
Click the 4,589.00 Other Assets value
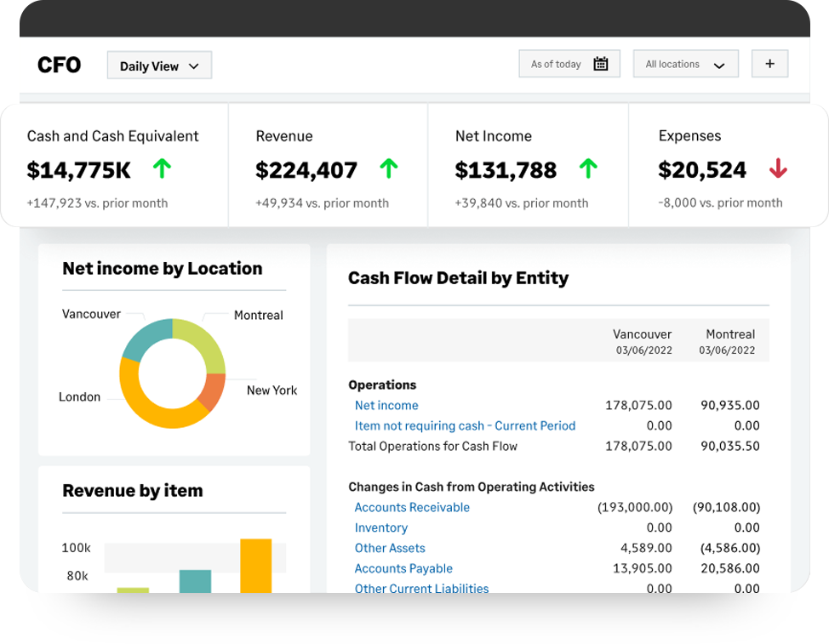click(646, 548)
